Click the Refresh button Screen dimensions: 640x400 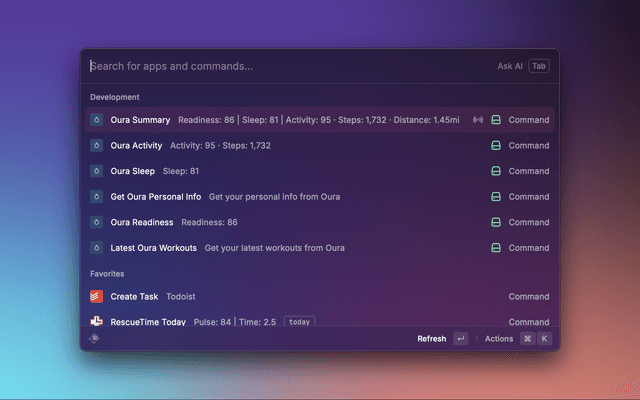point(432,339)
